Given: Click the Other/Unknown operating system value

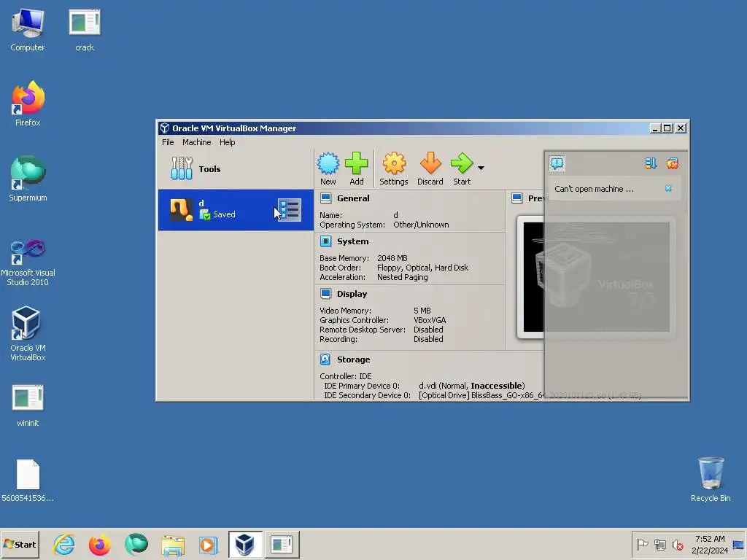Looking at the screenshot, I should coord(421,225).
